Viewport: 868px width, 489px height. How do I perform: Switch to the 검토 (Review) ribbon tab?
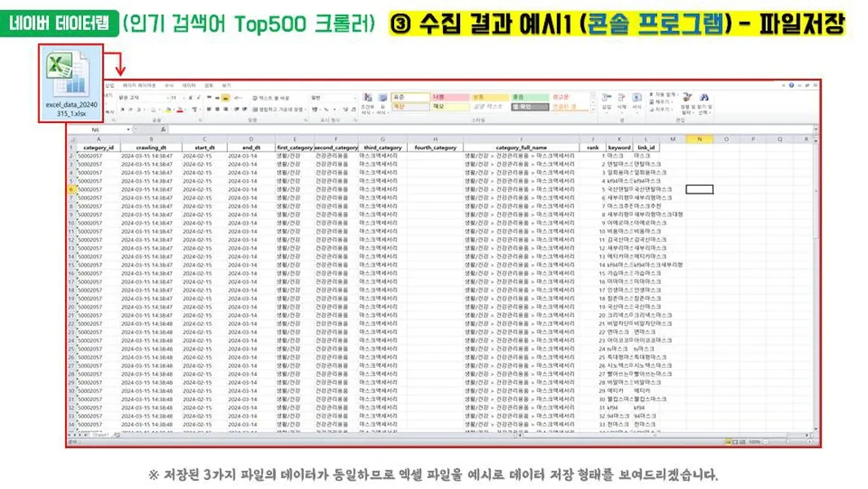tap(208, 86)
